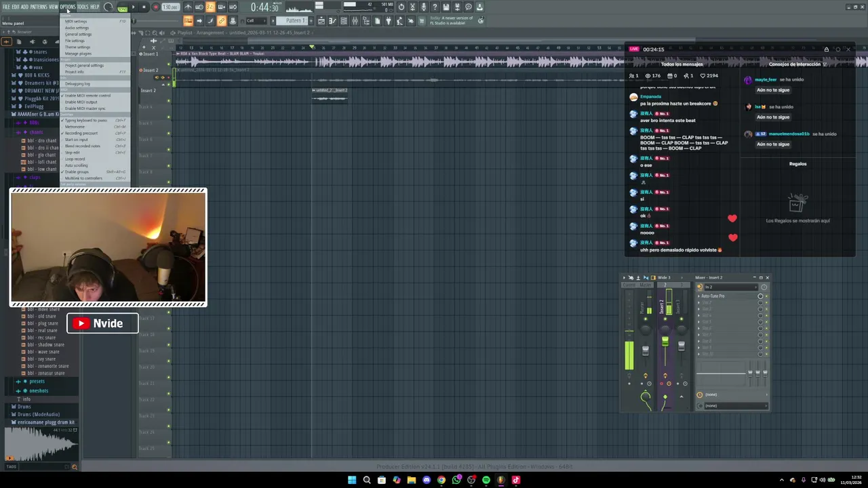Viewport: 868px width, 488px height.
Task: Click Aún no te sigue under manuelmendosa01b
Action: pyautogui.click(x=773, y=144)
